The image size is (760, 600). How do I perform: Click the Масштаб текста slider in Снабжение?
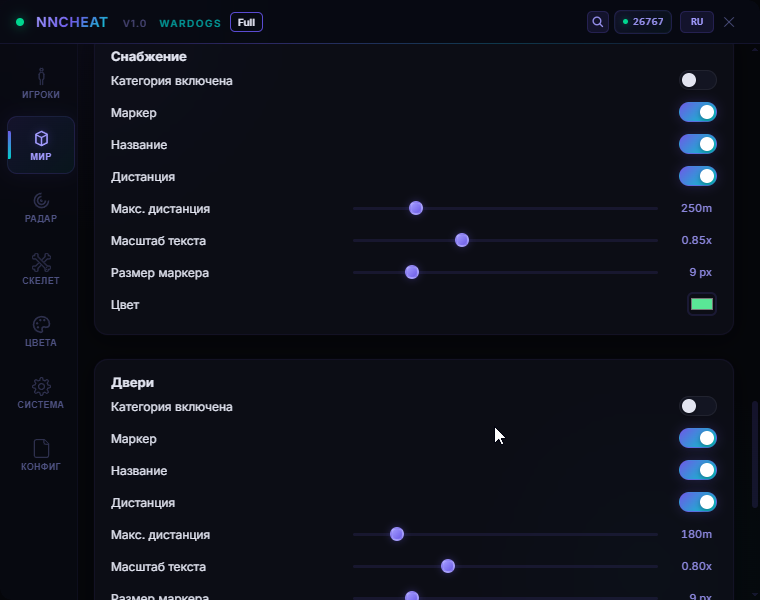pyautogui.click(x=505, y=240)
